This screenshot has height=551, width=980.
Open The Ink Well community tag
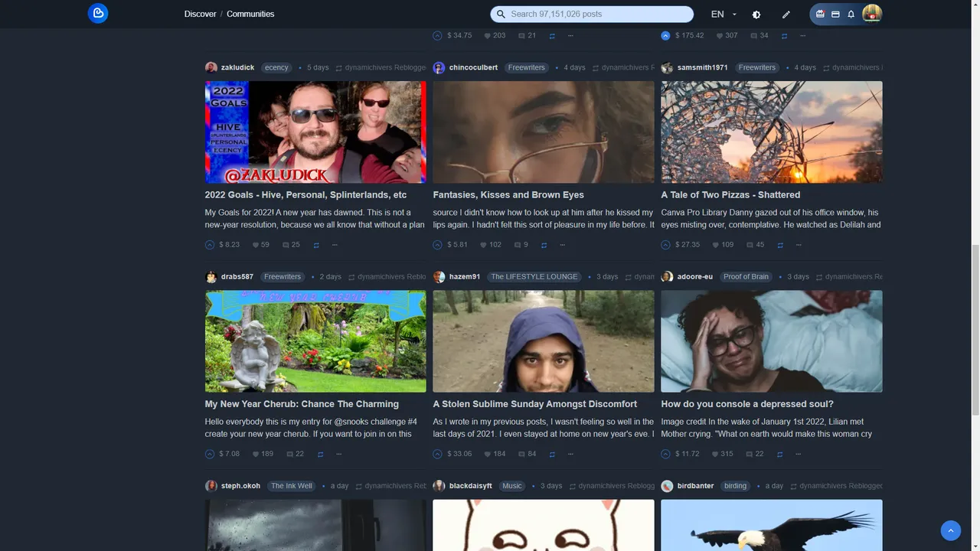point(292,486)
